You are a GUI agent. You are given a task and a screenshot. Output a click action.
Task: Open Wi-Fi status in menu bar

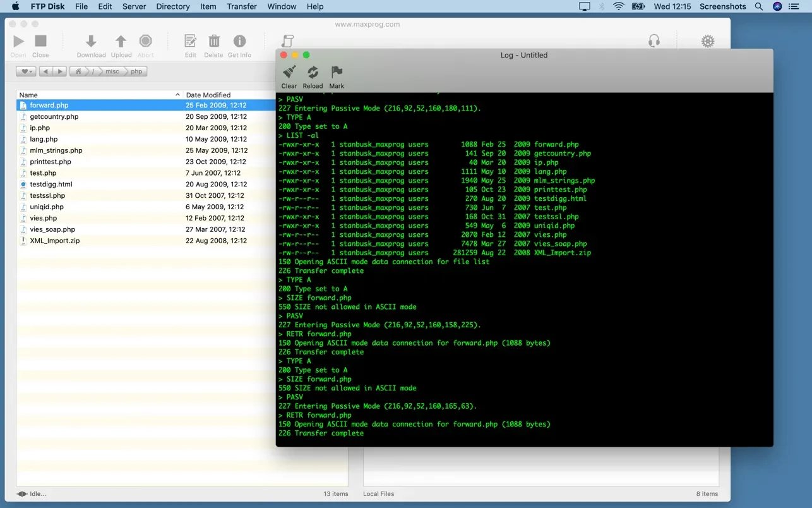[619, 6]
